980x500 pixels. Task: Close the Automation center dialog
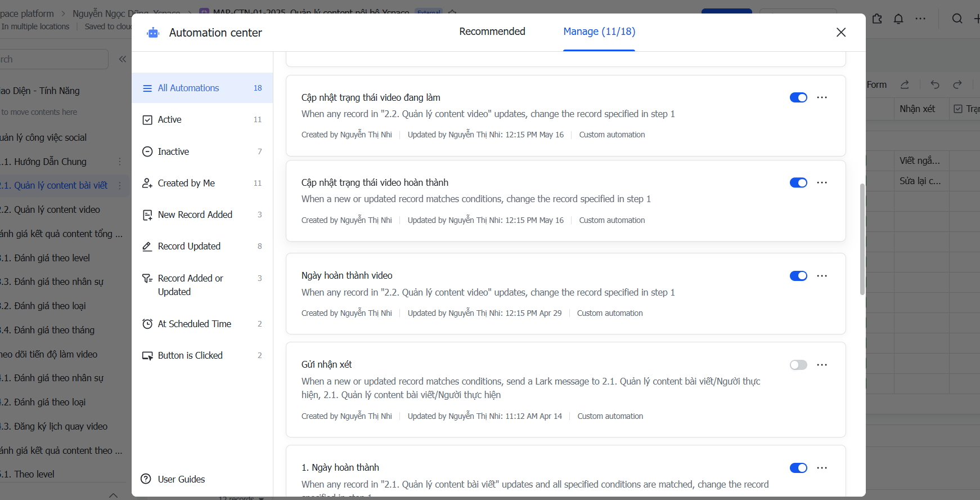pyautogui.click(x=841, y=32)
